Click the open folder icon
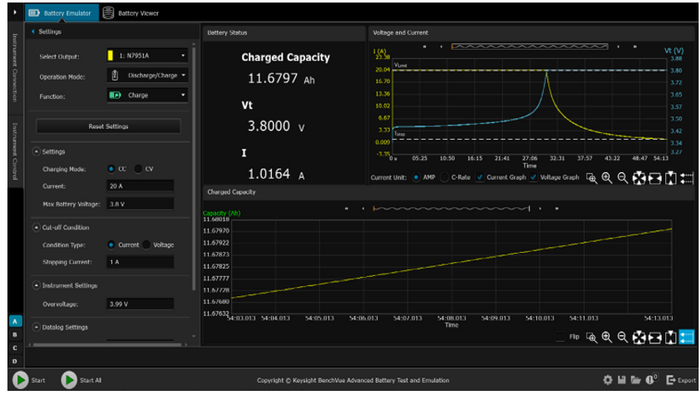Screen dimensions: 700x400 [x=636, y=380]
